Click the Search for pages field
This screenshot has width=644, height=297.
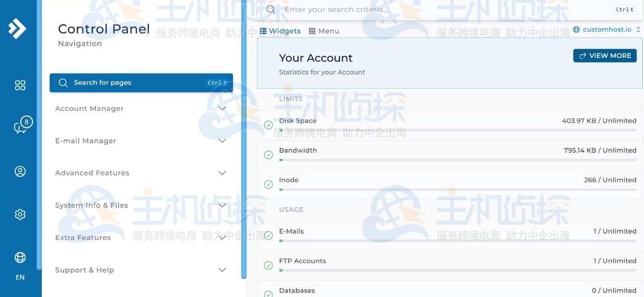click(x=141, y=83)
